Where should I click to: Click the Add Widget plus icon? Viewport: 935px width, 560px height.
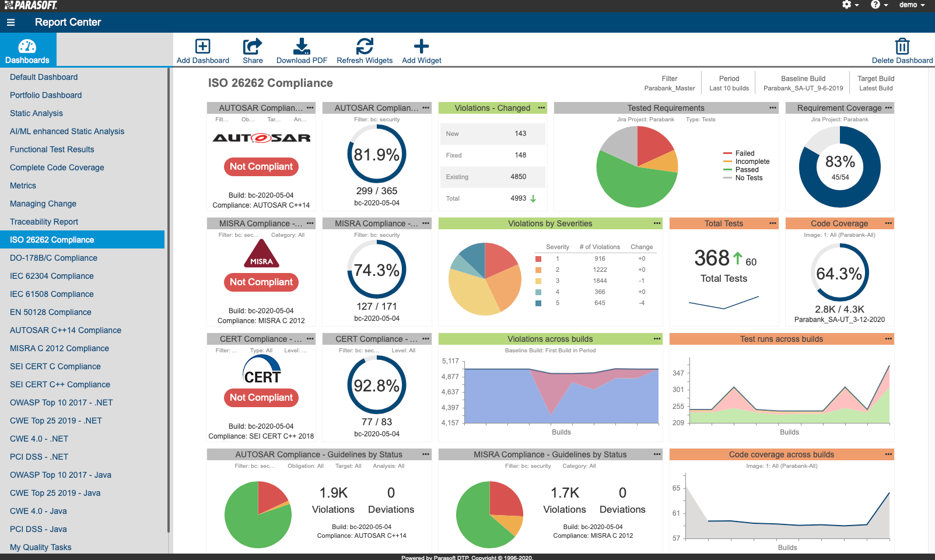tap(421, 46)
